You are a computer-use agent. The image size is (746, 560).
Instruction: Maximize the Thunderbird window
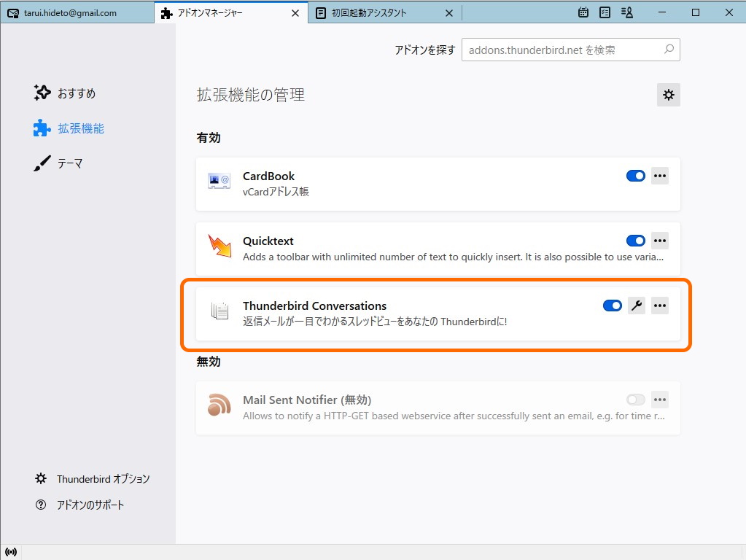coord(696,12)
